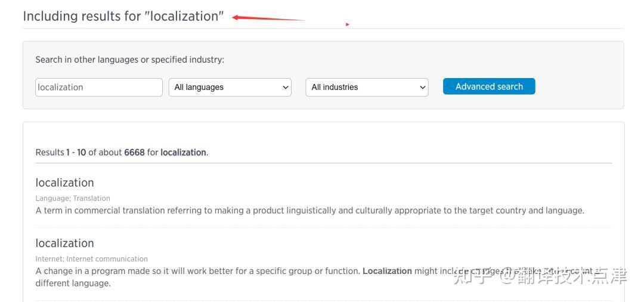Image resolution: width=644 pixels, height=302 pixels.
Task: Click the Internet communication category label
Action: (107, 259)
